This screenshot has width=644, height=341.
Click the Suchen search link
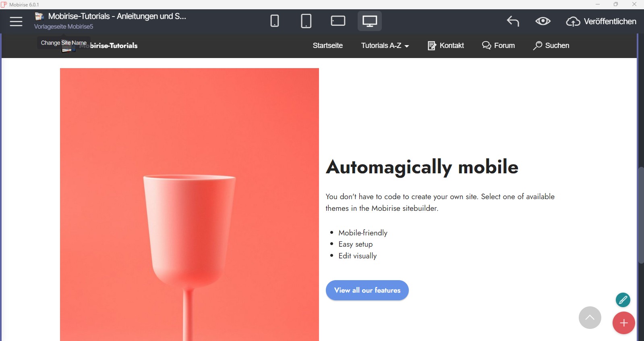[551, 46]
